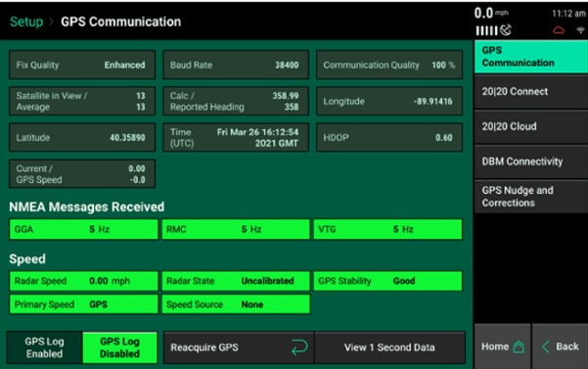Click the Reacquire GPS return arrow icon
Viewport: 588px width, 369px height.
(299, 347)
